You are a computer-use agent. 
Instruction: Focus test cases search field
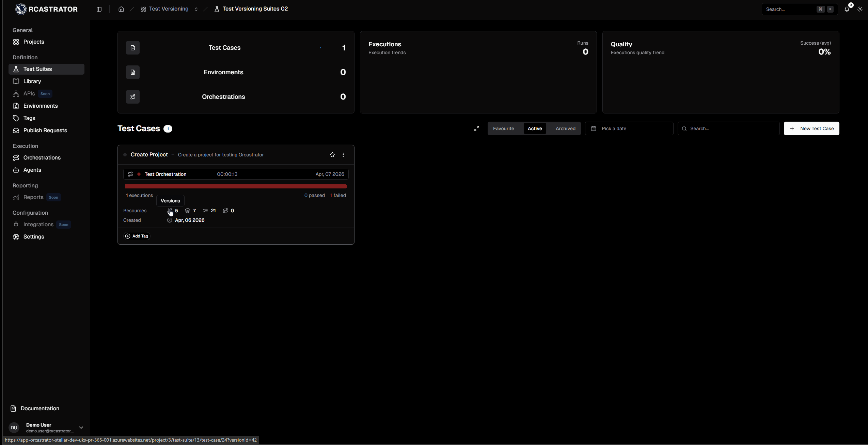(x=728, y=128)
